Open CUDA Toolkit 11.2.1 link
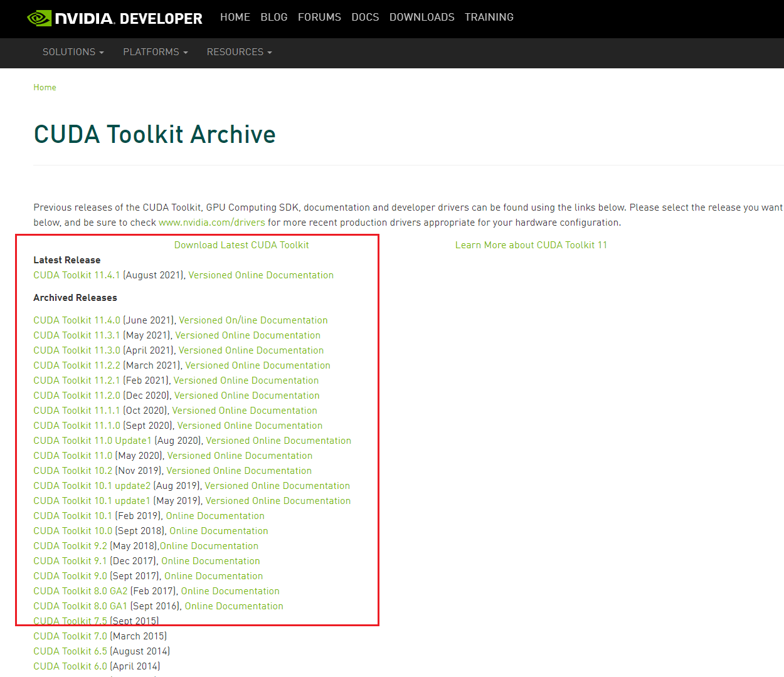 (77, 380)
